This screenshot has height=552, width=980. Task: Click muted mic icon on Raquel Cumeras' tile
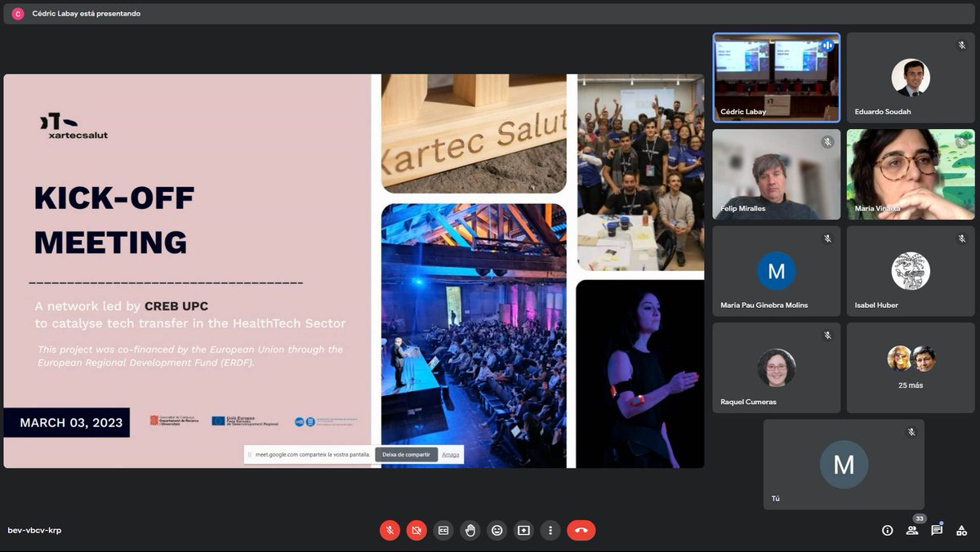point(827,335)
